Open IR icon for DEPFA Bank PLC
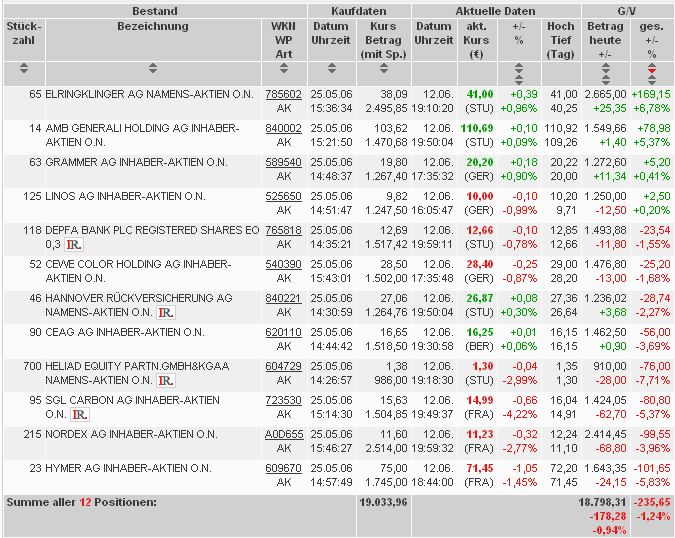Image resolution: width=675 pixels, height=538 pixels. (74, 245)
